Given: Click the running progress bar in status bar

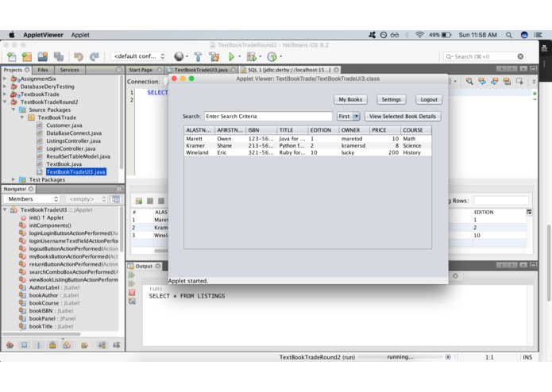Looking at the screenshot, I should (x=400, y=357).
